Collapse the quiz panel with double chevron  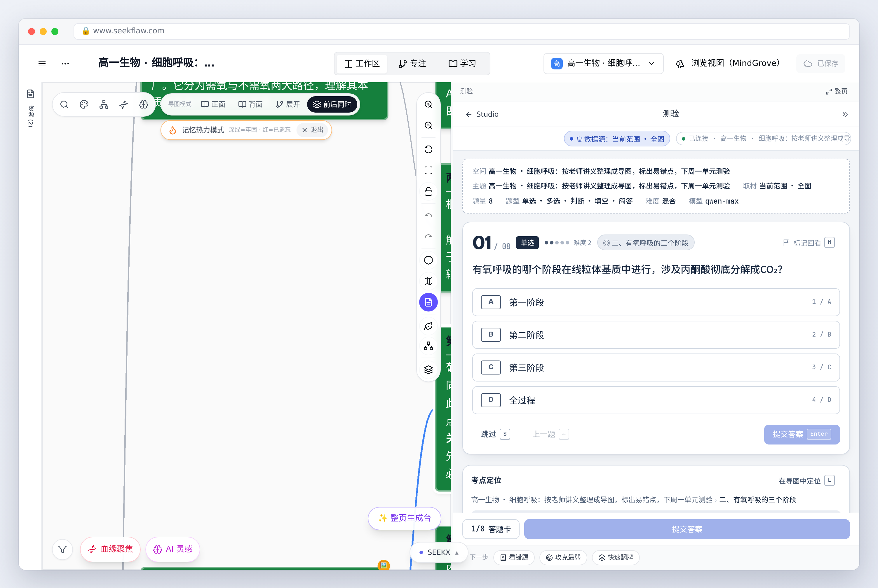(845, 114)
